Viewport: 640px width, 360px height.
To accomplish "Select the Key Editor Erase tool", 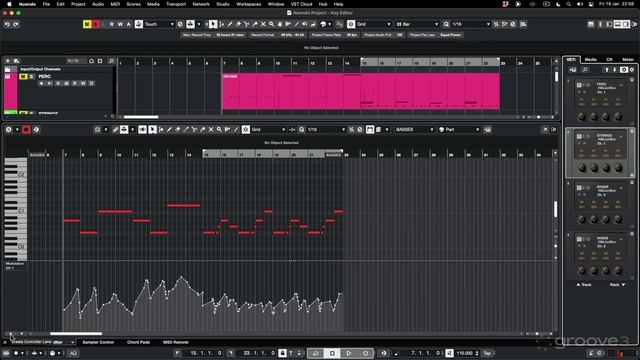I will coord(178,130).
